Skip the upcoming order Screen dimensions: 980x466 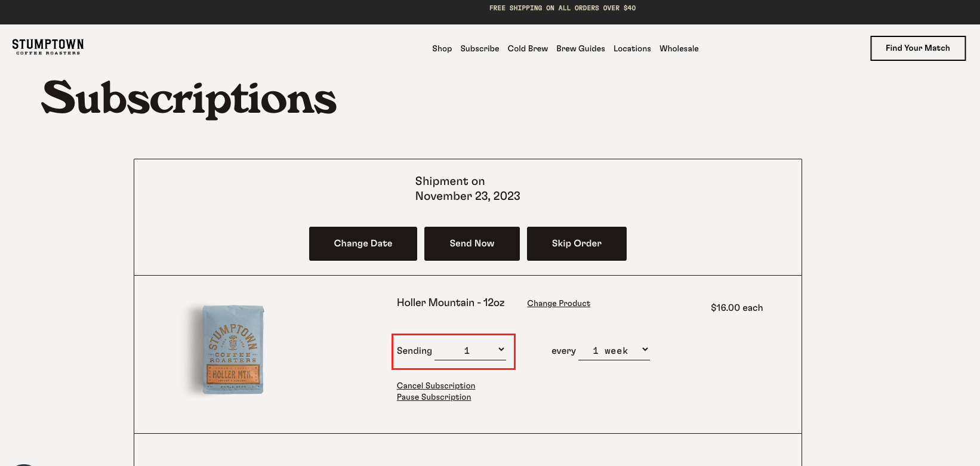(x=577, y=243)
